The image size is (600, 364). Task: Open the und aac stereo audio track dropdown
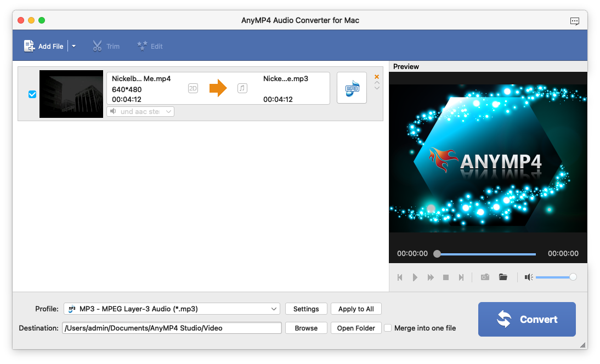(x=140, y=112)
